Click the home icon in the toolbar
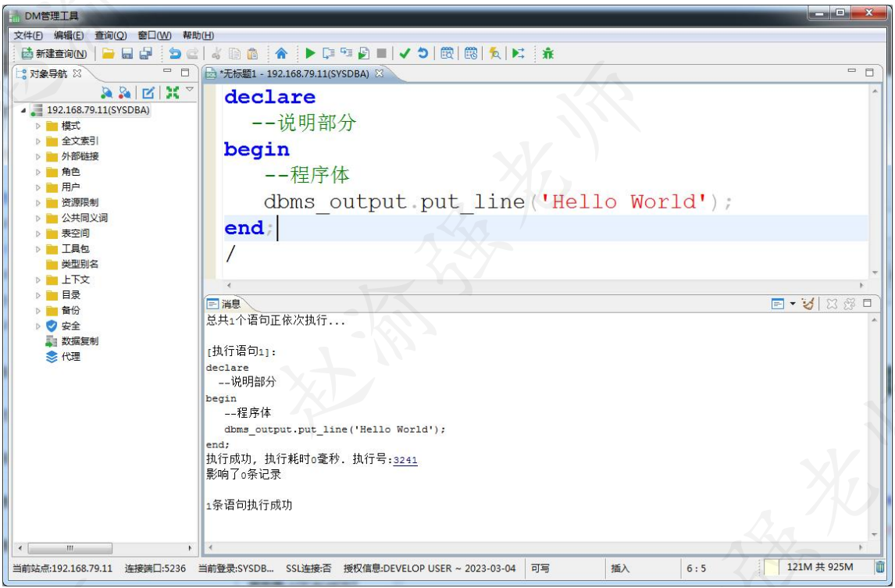Viewport: 895px width, 588px height. 281,54
